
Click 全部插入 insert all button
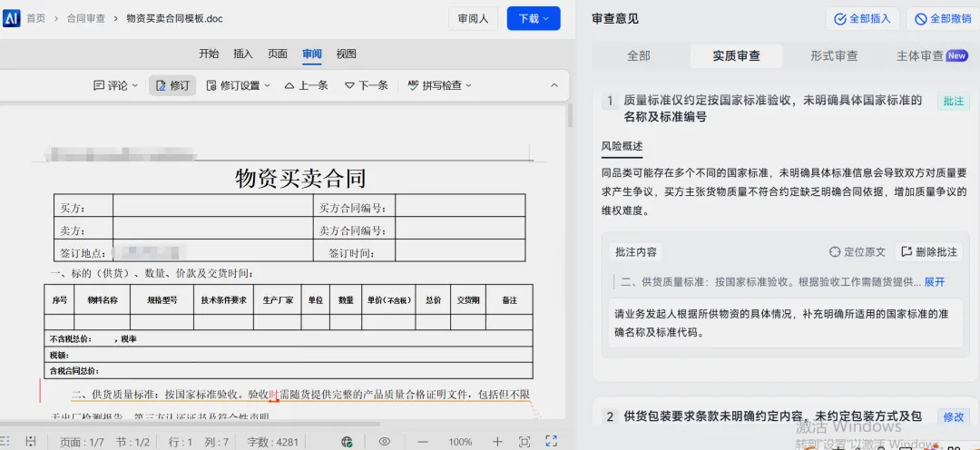pos(863,19)
